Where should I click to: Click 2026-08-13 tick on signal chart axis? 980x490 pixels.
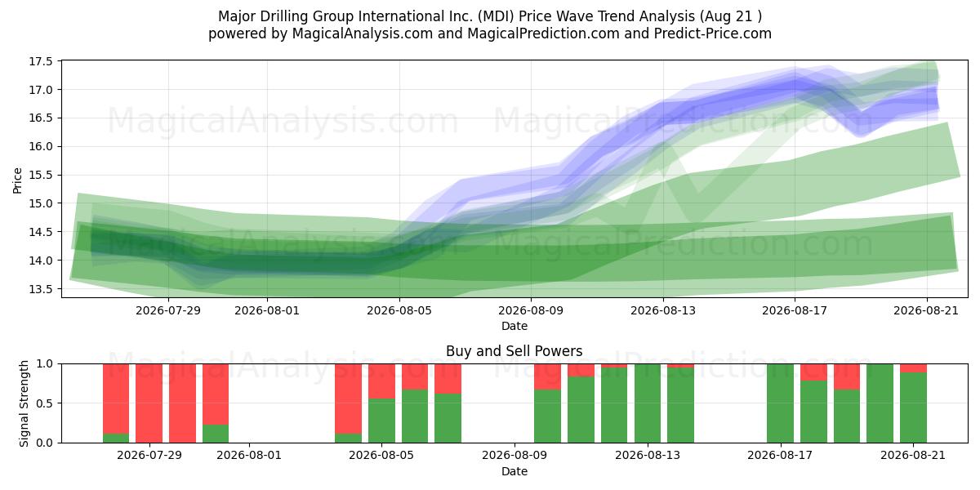[648, 456]
